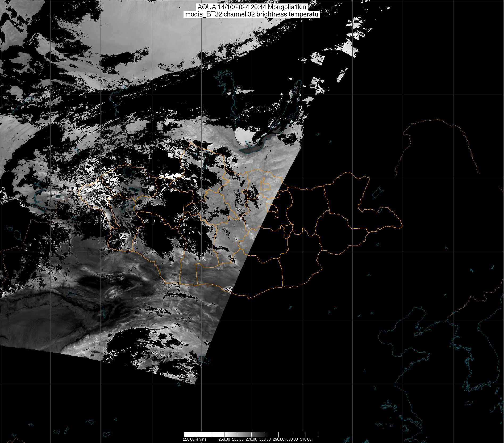Click the 280.00 colorbar label
This screenshot has height=443, width=504.
pyautogui.click(x=265, y=439)
